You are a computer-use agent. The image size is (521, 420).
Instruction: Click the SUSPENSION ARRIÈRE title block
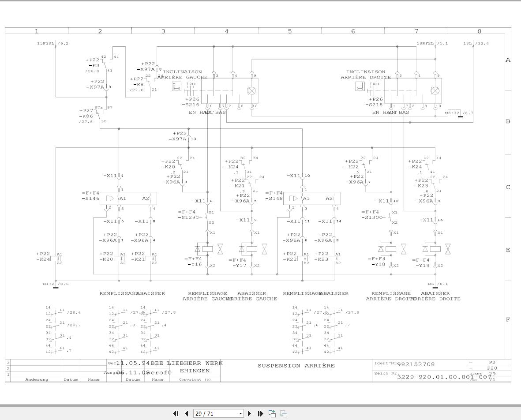[296, 365]
